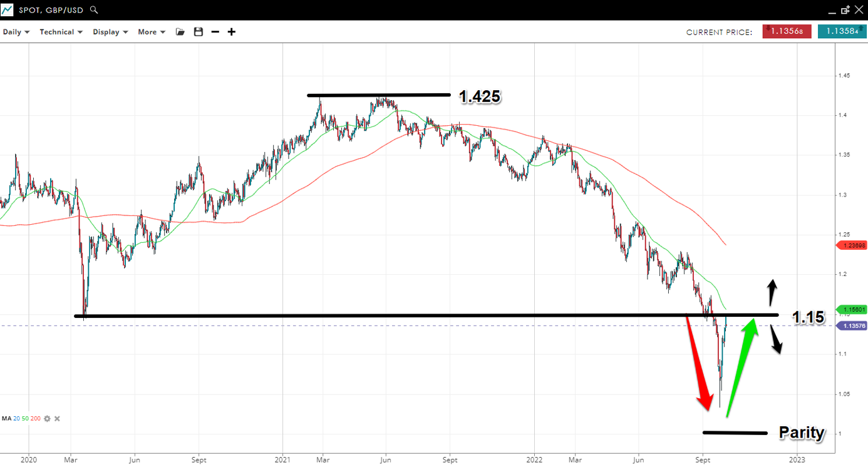
Task: Open saved chart via folder icon
Action: click(x=180, y=32)
